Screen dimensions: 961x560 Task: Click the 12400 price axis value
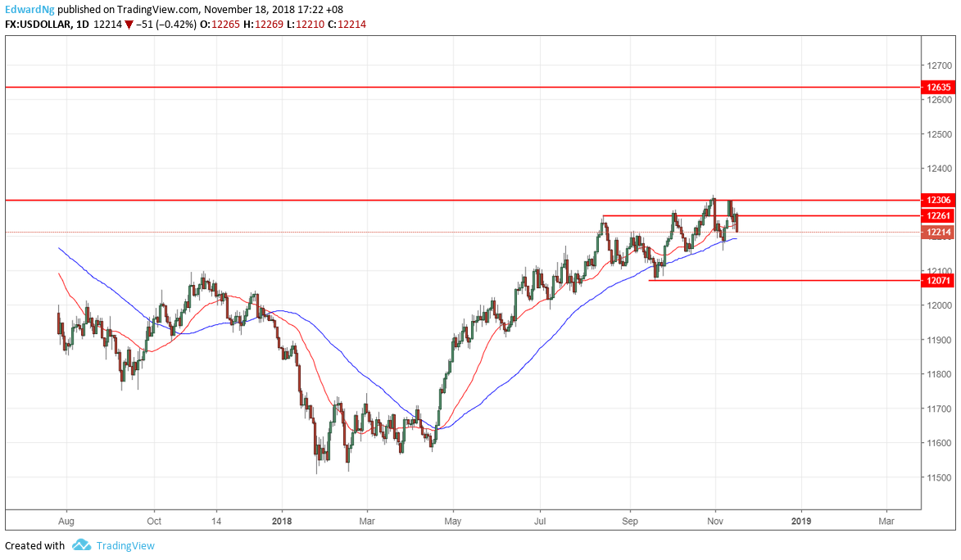[939, 168]
